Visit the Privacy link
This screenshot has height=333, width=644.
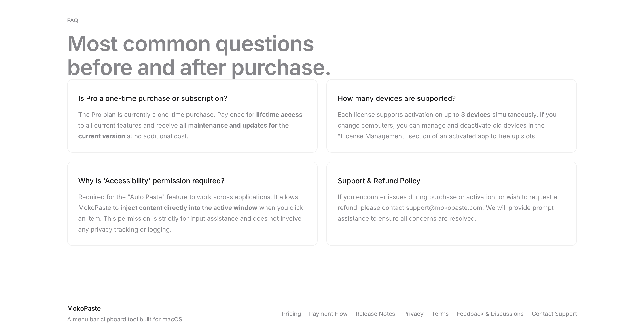pyautogui.click(x=413, y=314)
